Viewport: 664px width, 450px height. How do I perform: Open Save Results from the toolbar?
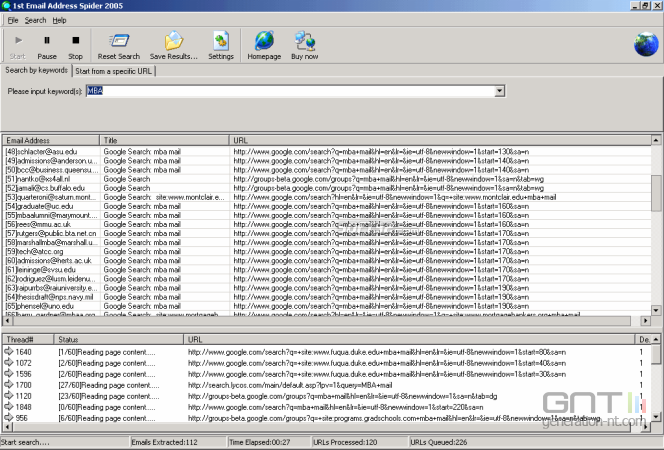tap(174, 47)
